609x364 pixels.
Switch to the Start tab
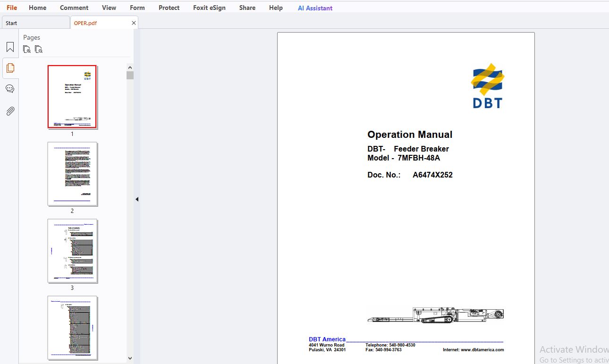[x=35, y=23]
